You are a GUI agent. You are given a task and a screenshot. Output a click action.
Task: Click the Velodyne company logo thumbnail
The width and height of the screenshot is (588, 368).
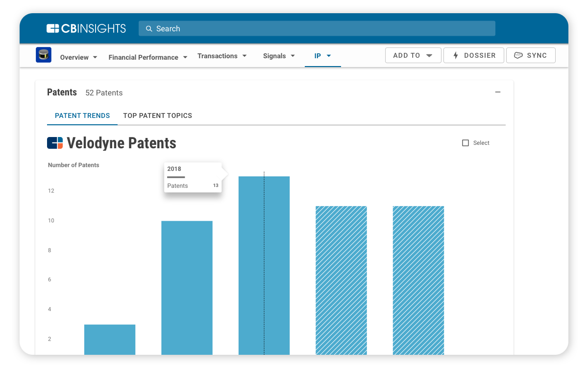coord(44,55)
